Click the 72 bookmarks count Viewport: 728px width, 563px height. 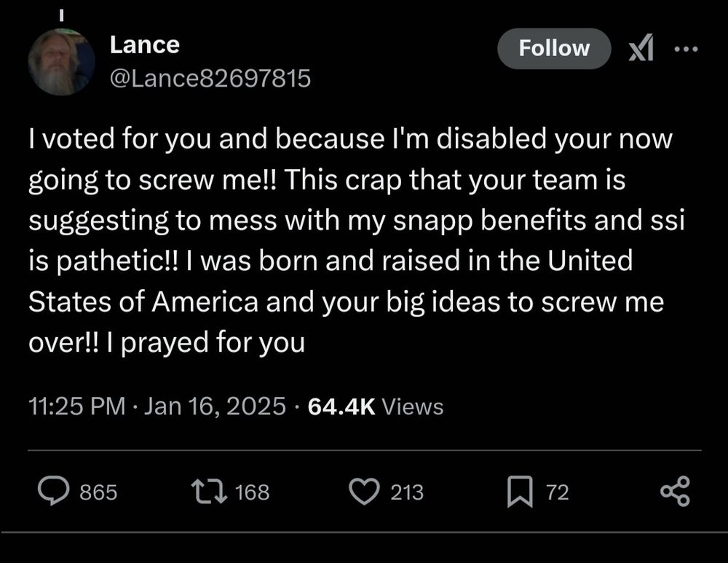coord(557,493)
